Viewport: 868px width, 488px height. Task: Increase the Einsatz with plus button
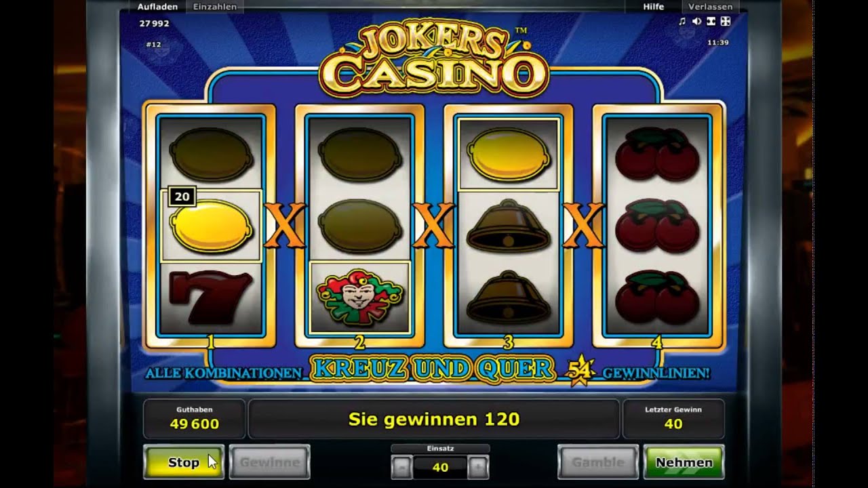pos(478,467)
